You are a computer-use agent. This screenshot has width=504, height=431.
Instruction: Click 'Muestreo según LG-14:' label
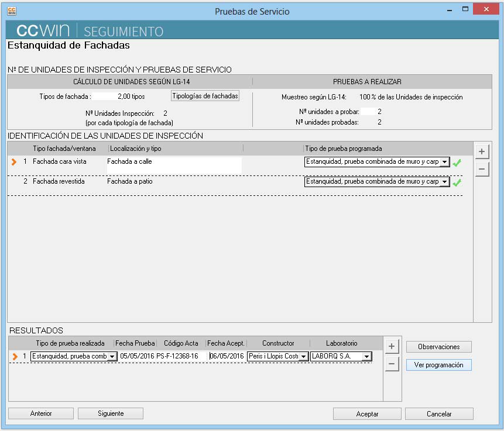(314, 97)
